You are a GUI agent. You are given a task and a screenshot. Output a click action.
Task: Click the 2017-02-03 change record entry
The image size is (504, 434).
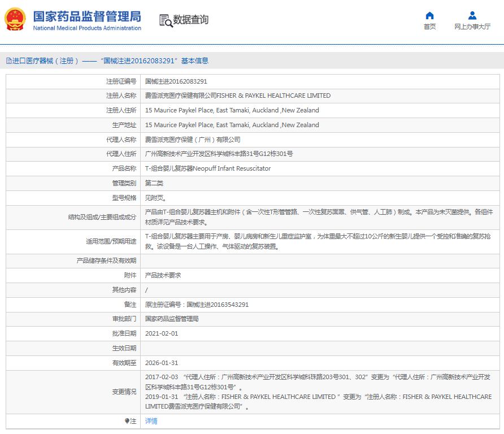[x=318, y=382]
